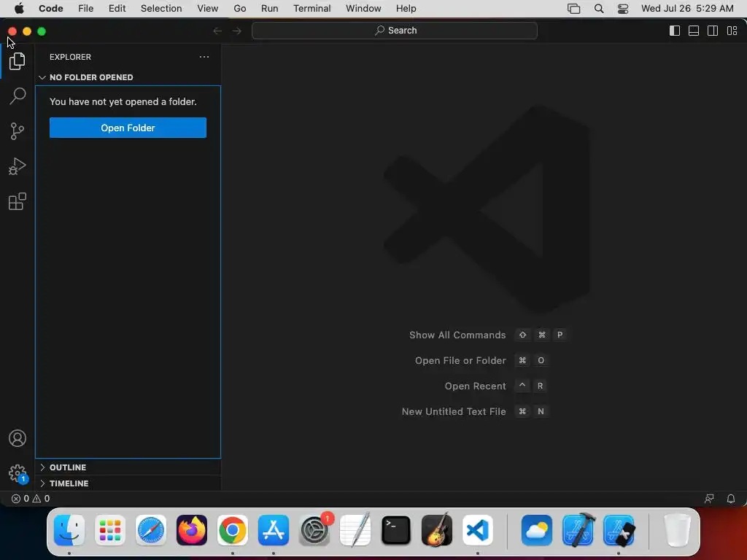
Task: Open Finder from the dock
Action: coord(69,530)
